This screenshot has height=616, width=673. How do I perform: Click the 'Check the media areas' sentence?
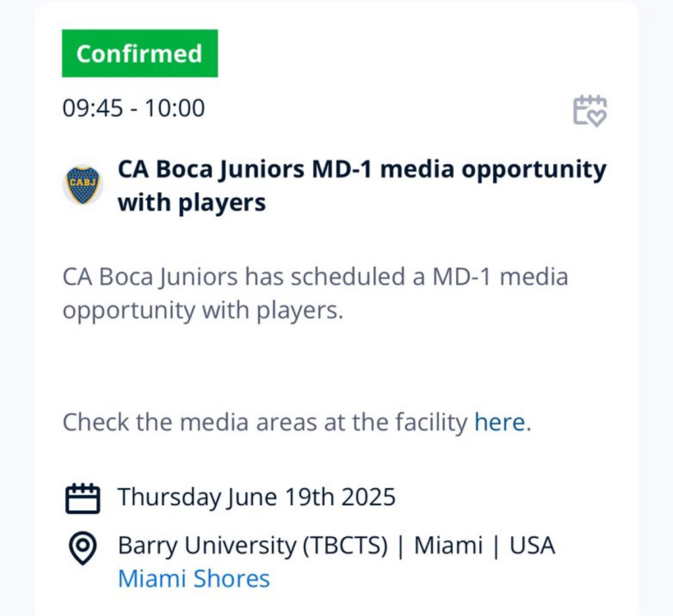pos(297,422)
